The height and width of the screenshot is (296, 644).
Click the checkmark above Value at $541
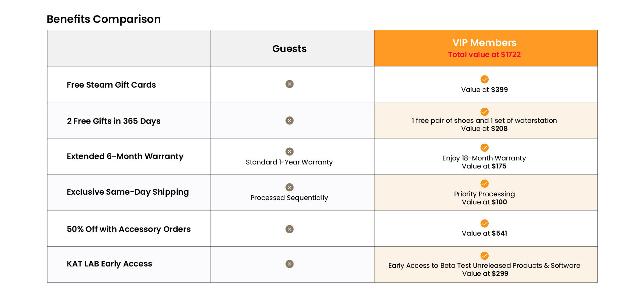click(x=484, y=224)
